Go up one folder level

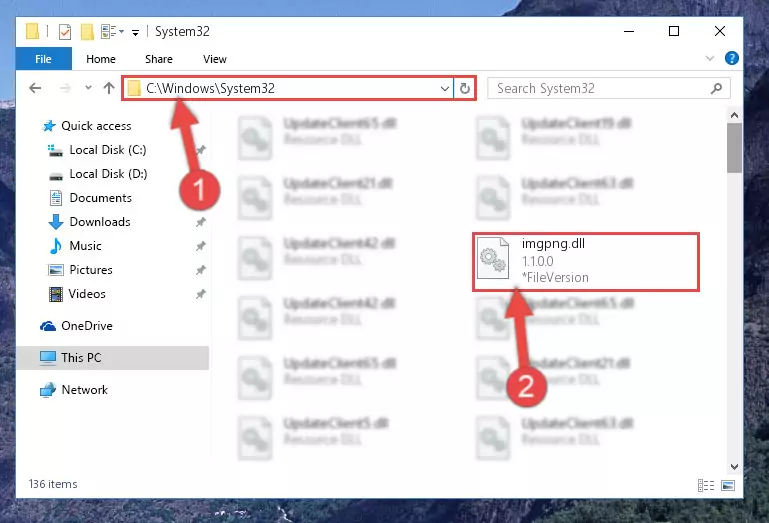tap(109, 88)
